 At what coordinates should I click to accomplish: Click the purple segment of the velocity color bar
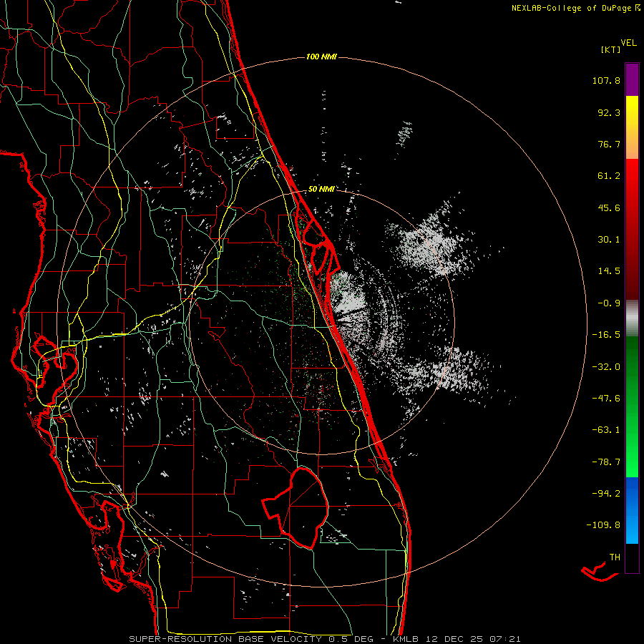click(632, 79)
